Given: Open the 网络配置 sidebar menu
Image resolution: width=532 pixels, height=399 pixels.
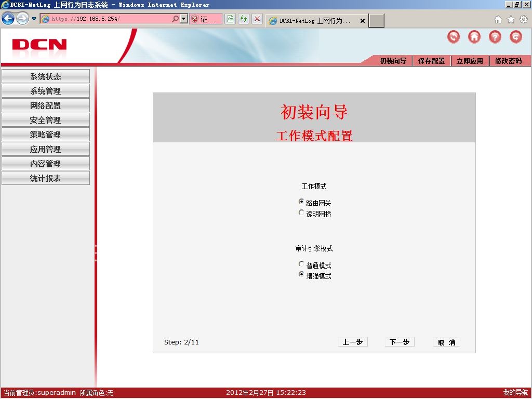Looking at the screenshot, I should pyautogui.click(x=46, y=105).
